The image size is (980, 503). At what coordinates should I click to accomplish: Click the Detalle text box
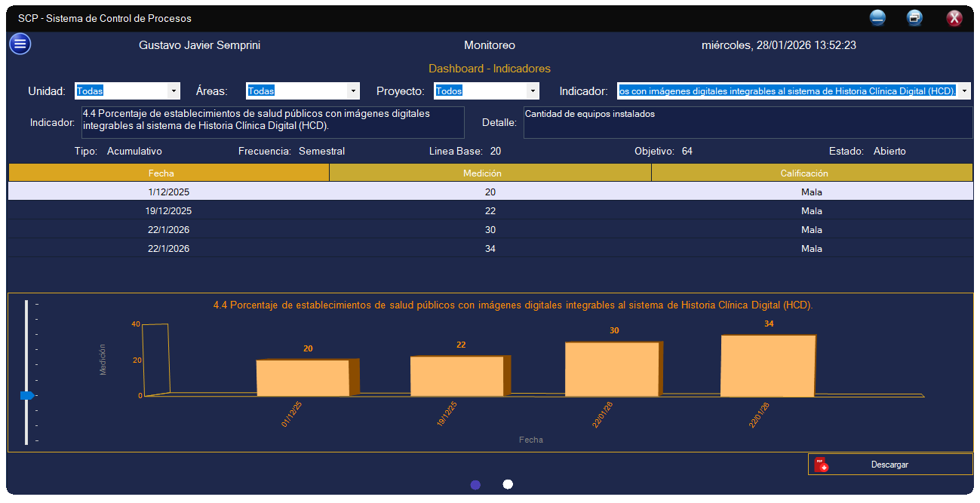748,122
